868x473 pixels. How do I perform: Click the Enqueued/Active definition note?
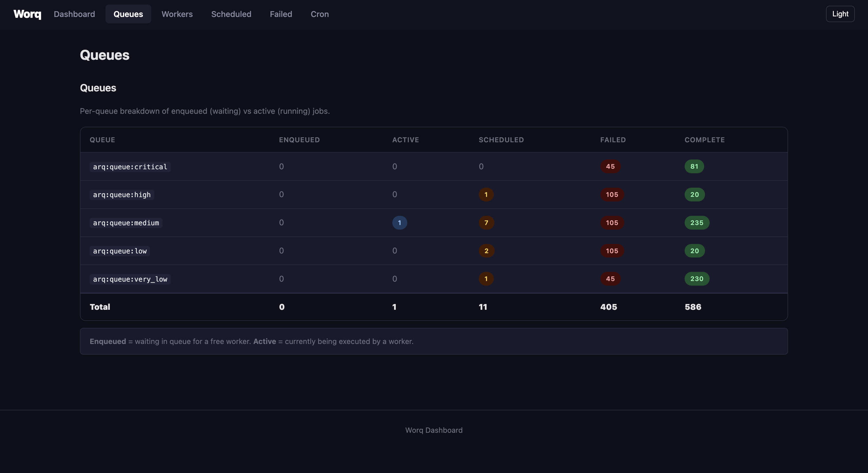pos(434,341)
